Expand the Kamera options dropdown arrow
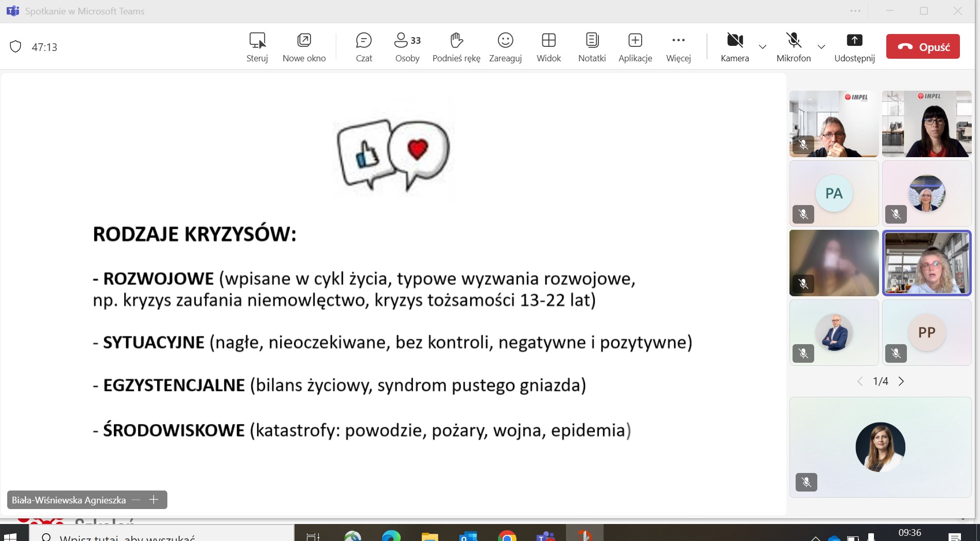This screenshot has height=541, width=980. point(763,47)
